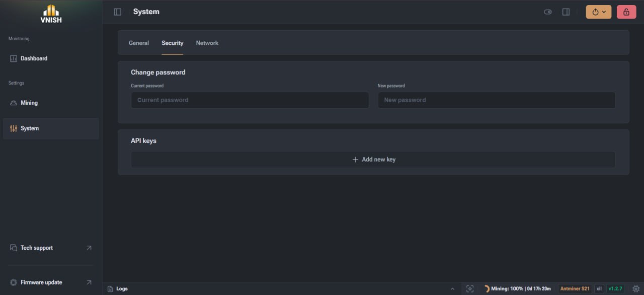This screenshot has width=644, height=295.
Task: Focus the New password field
Action: (x=497, y=100)
